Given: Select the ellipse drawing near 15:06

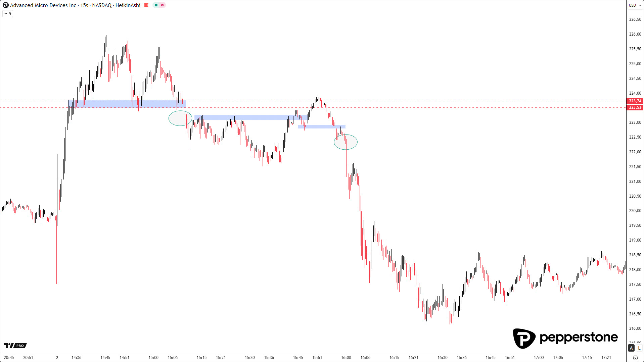Looking at the screenshot, I should (180, 118).
